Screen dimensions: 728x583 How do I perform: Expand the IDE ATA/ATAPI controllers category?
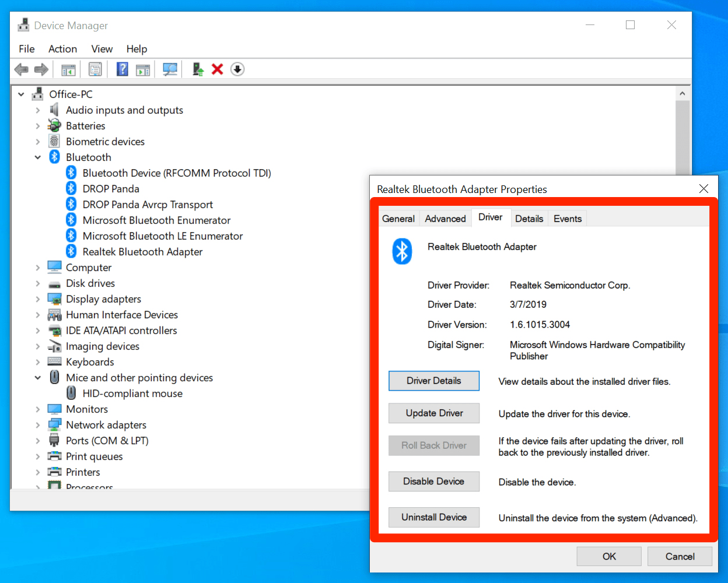tap(37, 331)
